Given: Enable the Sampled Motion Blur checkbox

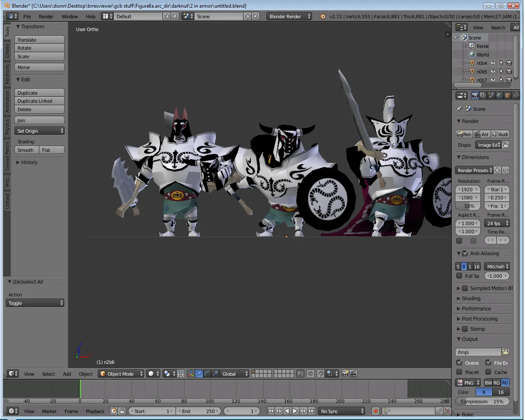Looking at the screenshot, I should (x=465, y=288).
